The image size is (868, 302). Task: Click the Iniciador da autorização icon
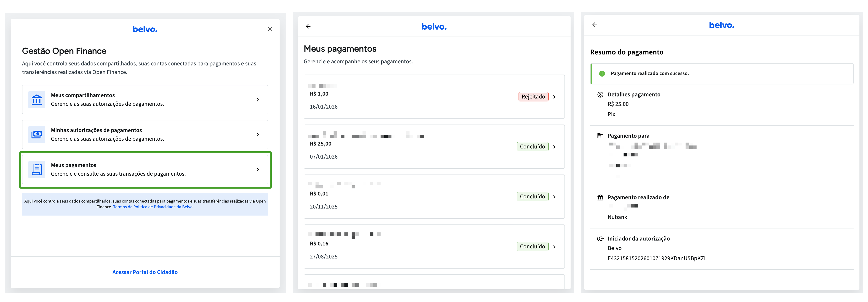600,239
